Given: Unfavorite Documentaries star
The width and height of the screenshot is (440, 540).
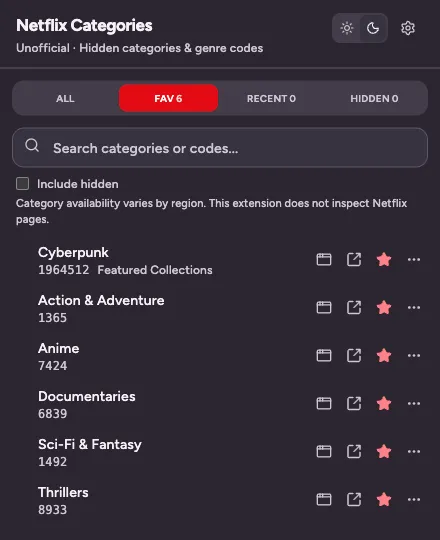Looking at the screenshot, I should click(384, 403).
